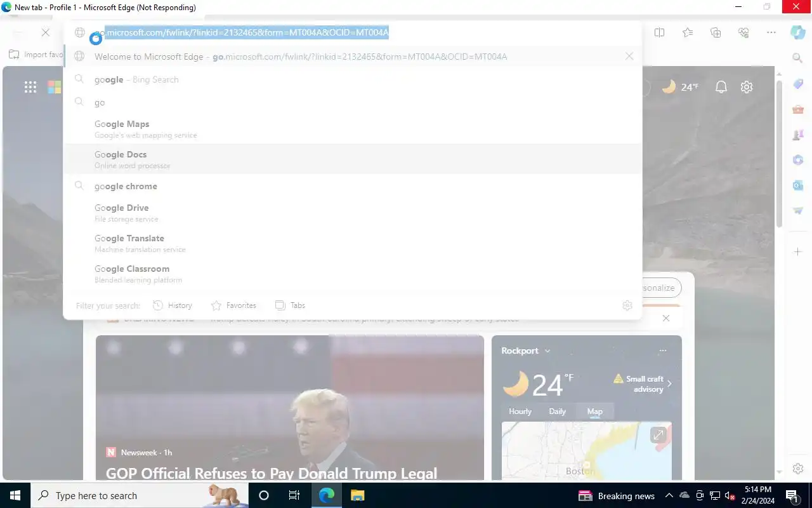Click the Personalize button
Image resolution: width=812 pixels, height=508 pixels.
click(661, 288)
